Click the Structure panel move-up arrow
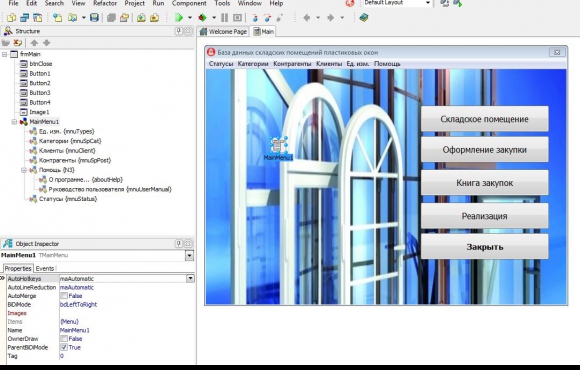The image size is (580, 370). tap(34, 43)
